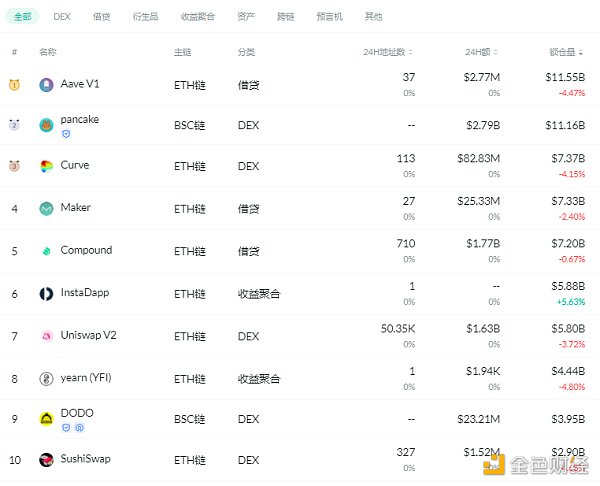Open the Compound project link

pyautogui.click(x=86, y=250)
